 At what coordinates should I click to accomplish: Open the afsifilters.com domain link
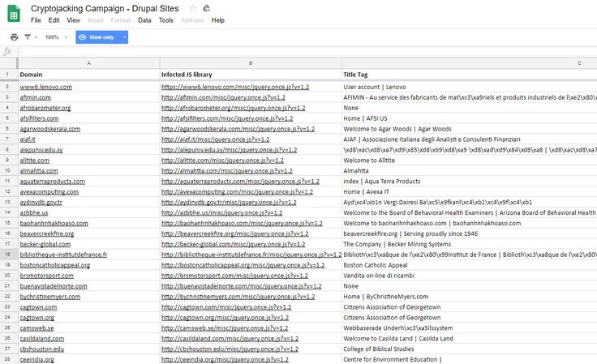[x=39, y=118]
